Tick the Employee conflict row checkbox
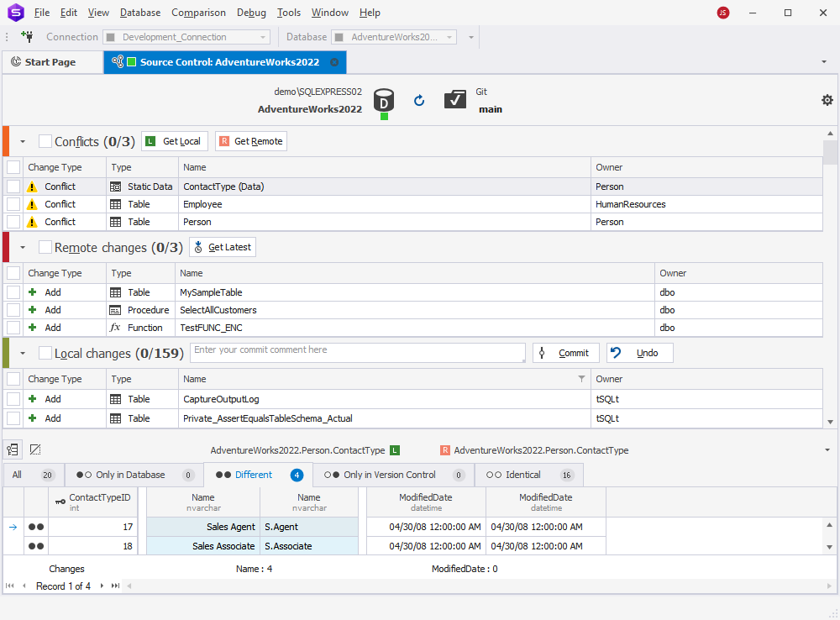The image size is (840, 620). (x=13, y=204)
